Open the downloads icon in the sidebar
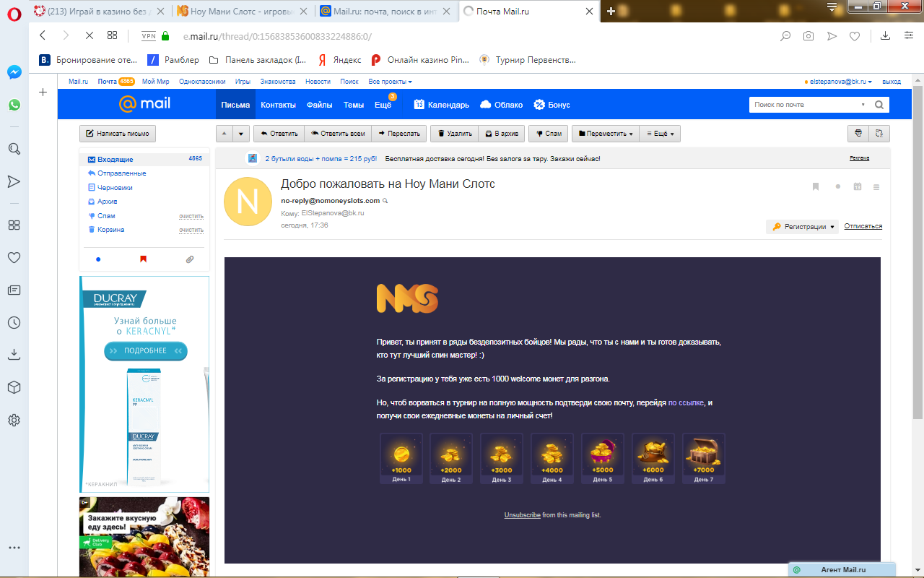The image size is (924, 578). point(14,355)
